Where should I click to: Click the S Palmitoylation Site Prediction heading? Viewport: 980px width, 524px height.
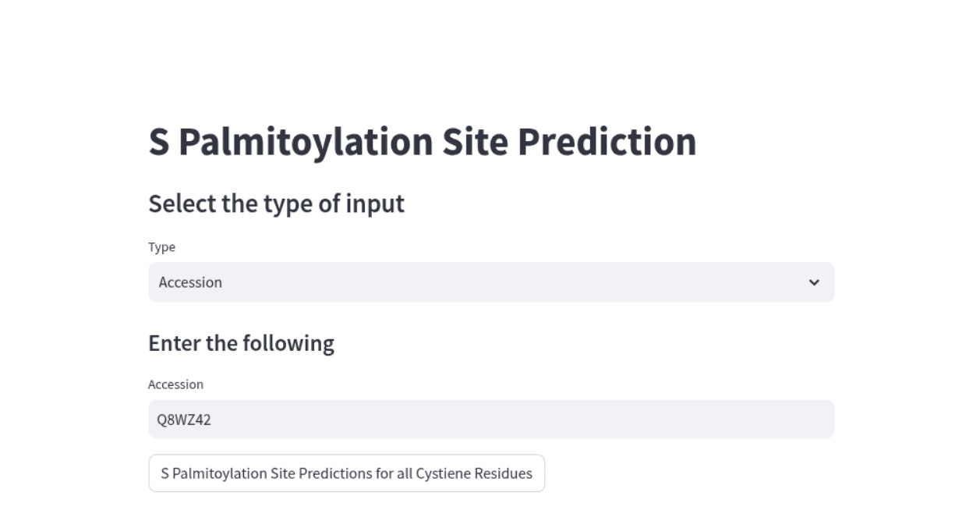click(x=422, y=140)
